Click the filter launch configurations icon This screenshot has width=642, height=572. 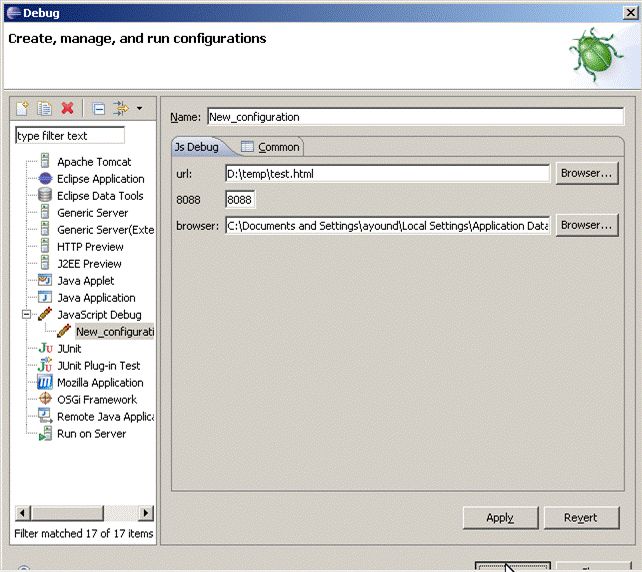pos(120,109)
